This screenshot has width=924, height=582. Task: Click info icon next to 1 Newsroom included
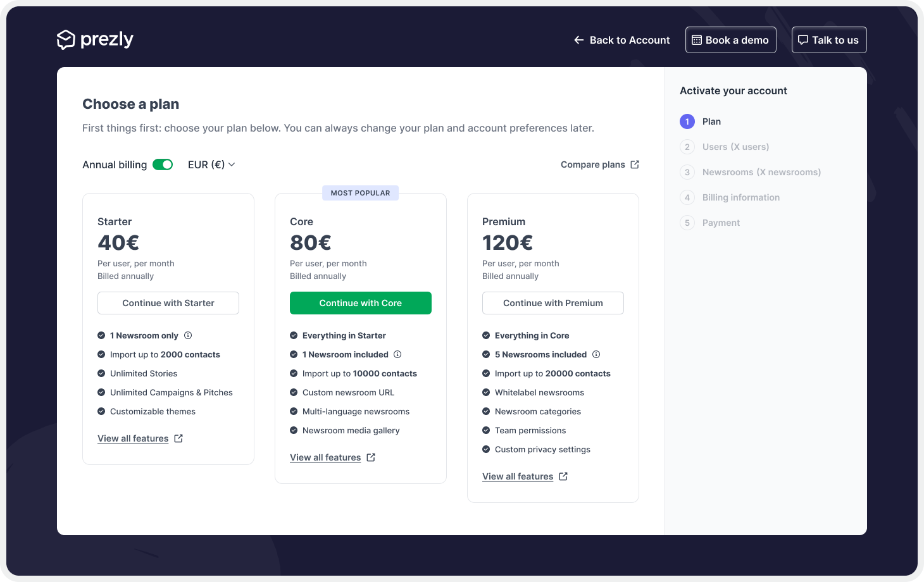(397, 354)
